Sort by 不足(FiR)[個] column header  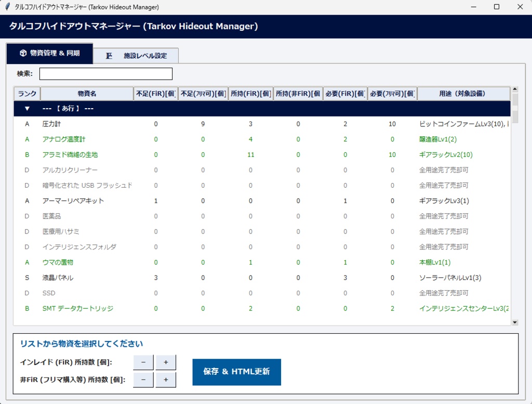(156, 94)
